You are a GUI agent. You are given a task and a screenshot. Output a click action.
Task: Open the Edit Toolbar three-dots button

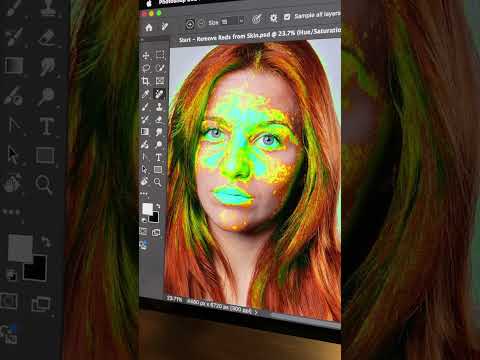[x=144, y=193]
